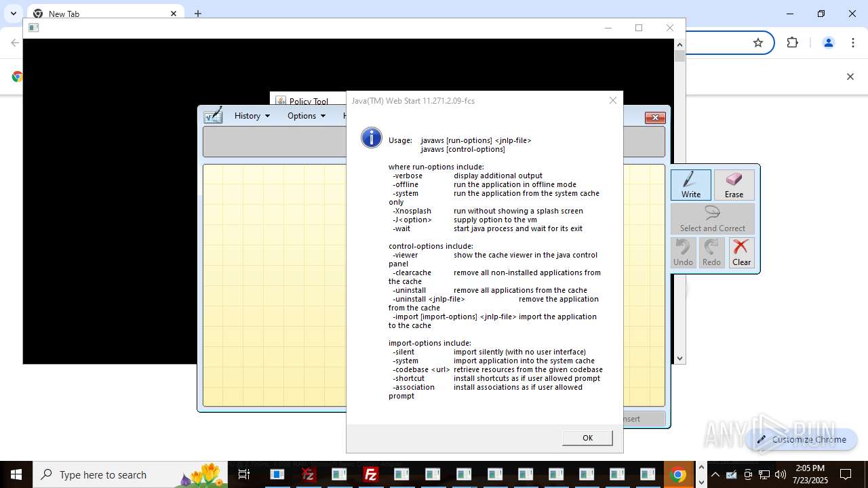Click the Math Input Panel app icon
868x488 pixels.
coord(214,115)
